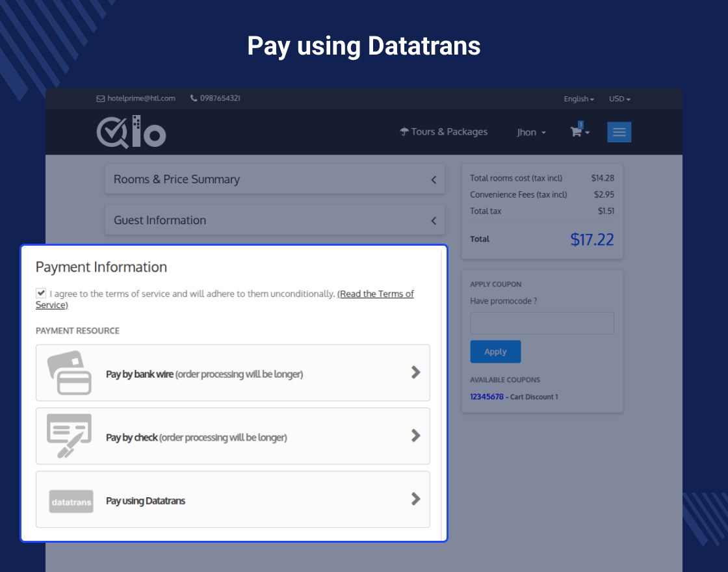This screenshot has width=728, height=572.
Task: Open the shopping cart icon
Action: [576, 132]
